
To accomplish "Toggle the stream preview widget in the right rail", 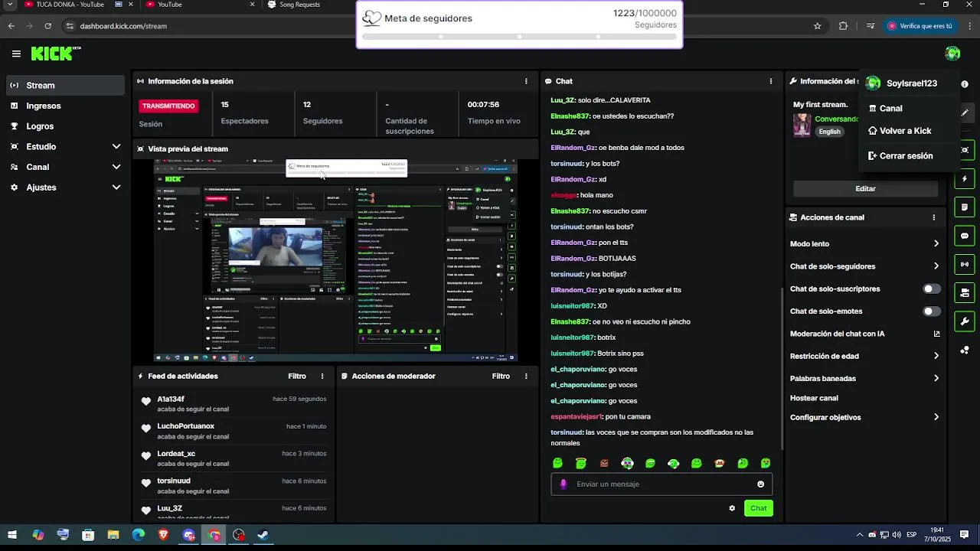I will tap(965, 150).
